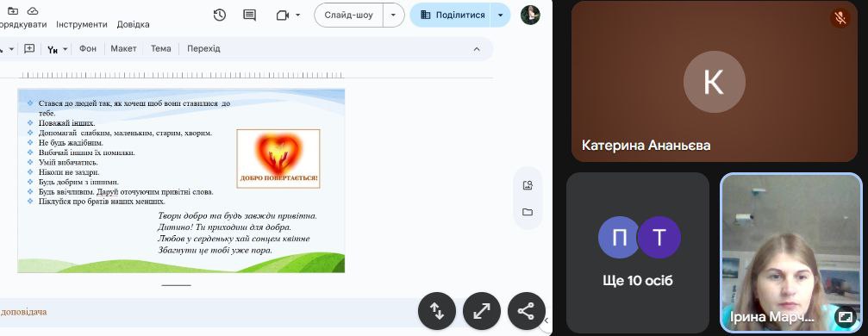
Task: Click the Meet video camera icon
Action: [283, 15]
